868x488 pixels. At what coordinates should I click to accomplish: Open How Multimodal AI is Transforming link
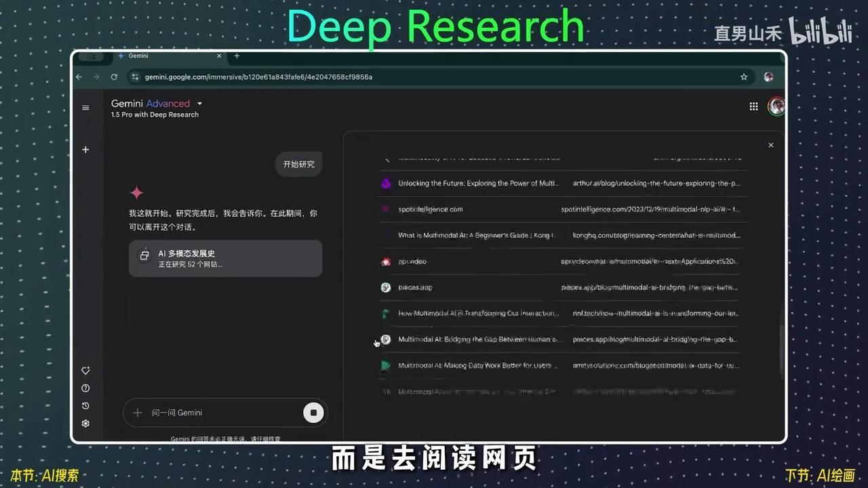tap(479, 313)
